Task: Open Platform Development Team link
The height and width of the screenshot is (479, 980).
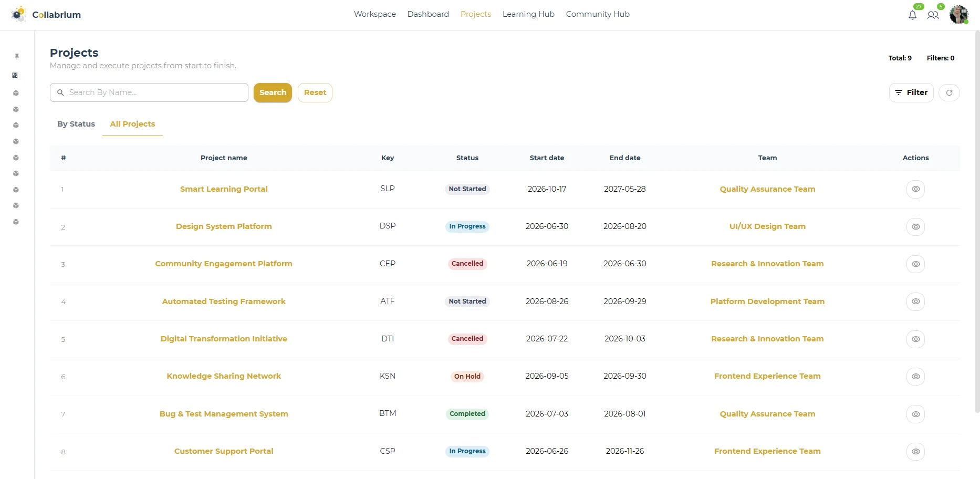Action: 767,301
